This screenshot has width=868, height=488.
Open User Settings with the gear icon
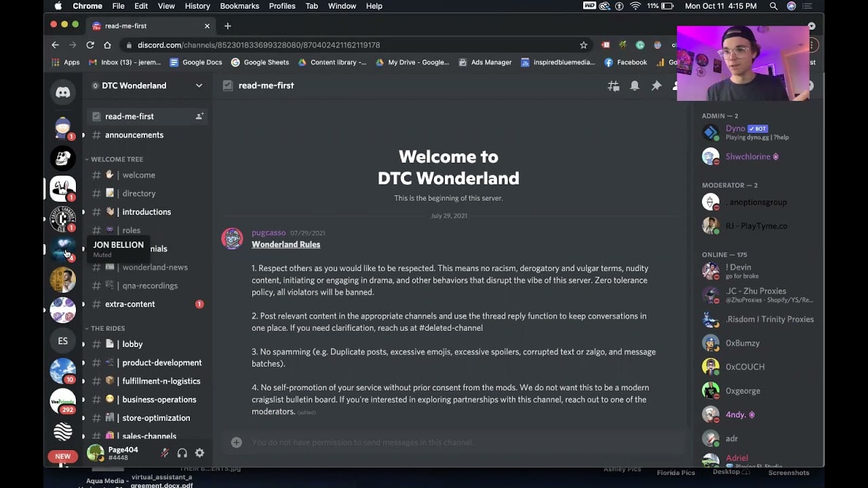[x=199, y=453]
